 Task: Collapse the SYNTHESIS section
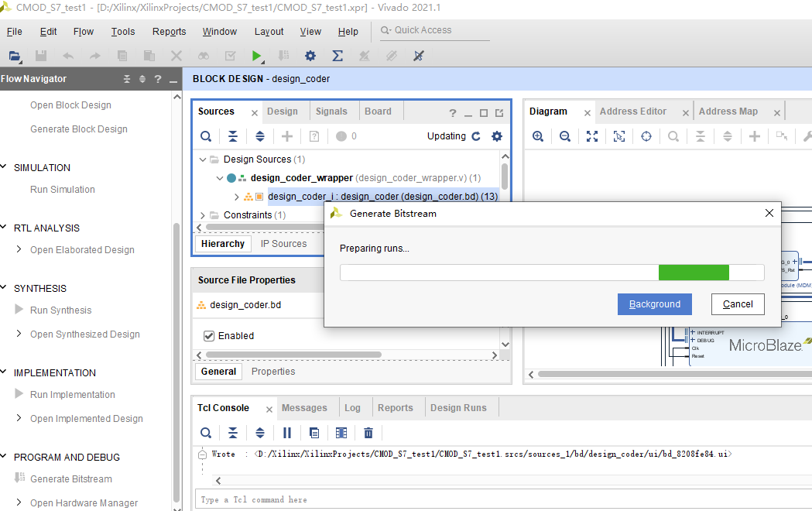(4, 288)
